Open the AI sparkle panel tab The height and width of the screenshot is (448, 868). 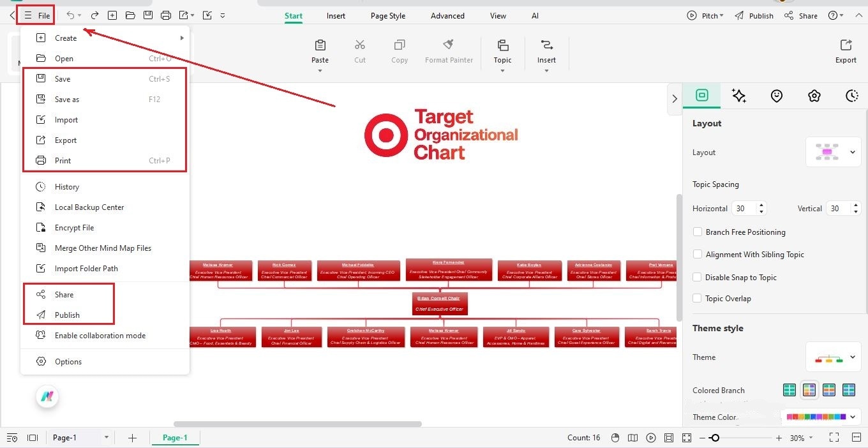(x=739, y=96)
